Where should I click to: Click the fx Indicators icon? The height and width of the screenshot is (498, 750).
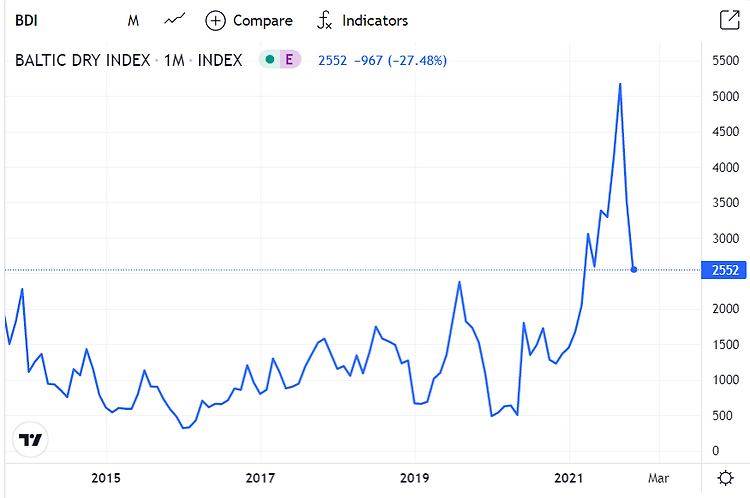coord(324,21)
